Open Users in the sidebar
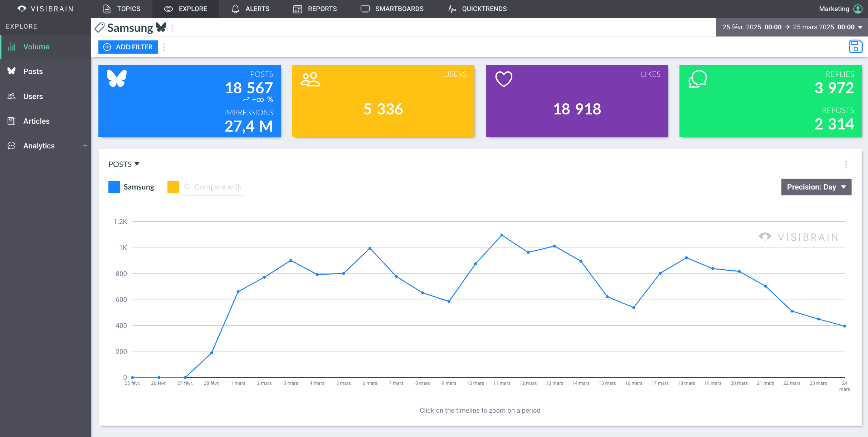The width and height of the screenshot is (868, 437). pyautogui.click(x=45, y=96)
